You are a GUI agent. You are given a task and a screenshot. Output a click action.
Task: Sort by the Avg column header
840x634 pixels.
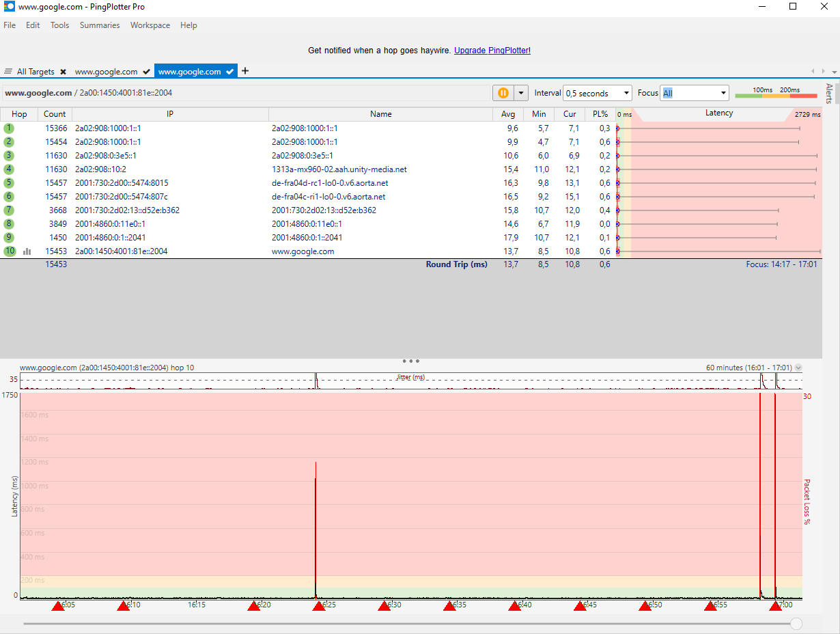click(x=508, y=114)
